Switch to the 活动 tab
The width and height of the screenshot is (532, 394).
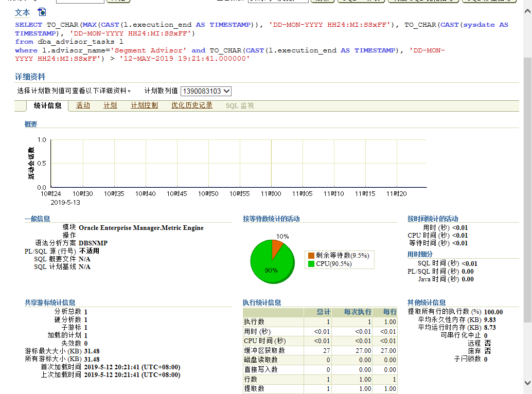pos(84,105)
